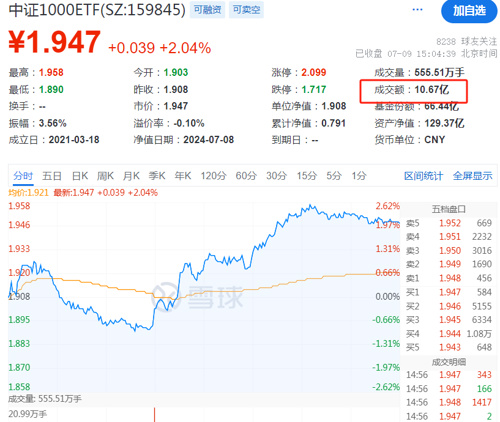Click the 买4 volume 1.08万

(x=479, y=334)
